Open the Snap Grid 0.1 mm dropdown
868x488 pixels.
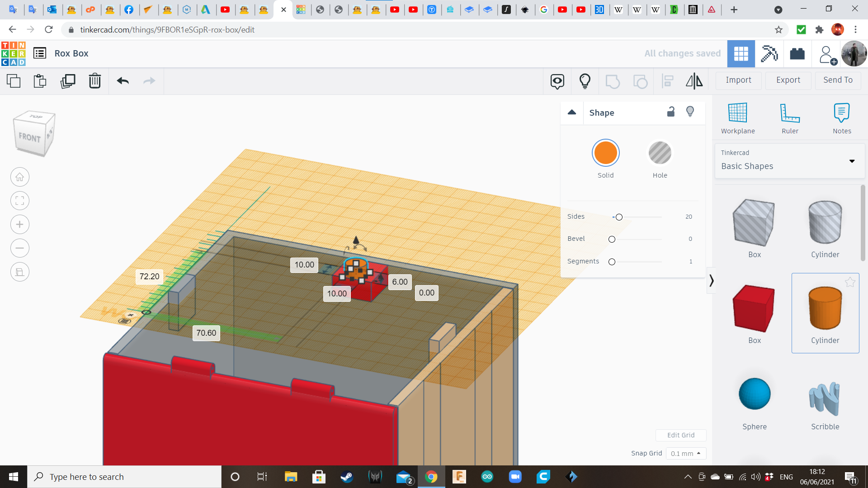[x=685, y=453]
